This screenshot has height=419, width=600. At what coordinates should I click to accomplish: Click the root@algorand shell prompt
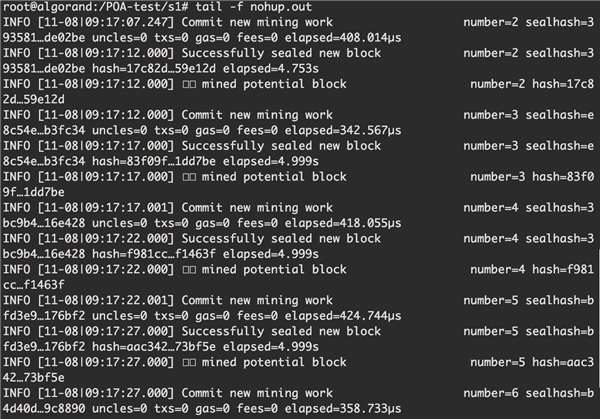[96, 7]
